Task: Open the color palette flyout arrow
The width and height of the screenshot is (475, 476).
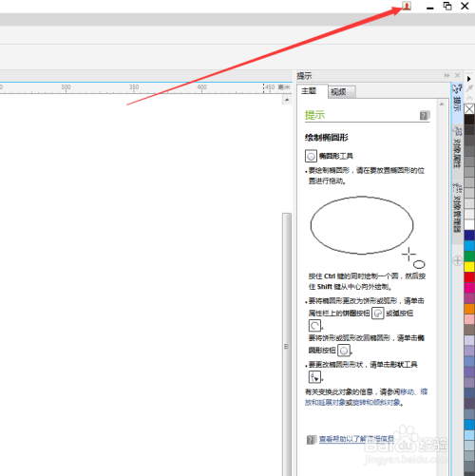Action: pyautogui.click(x=469, y=79)
